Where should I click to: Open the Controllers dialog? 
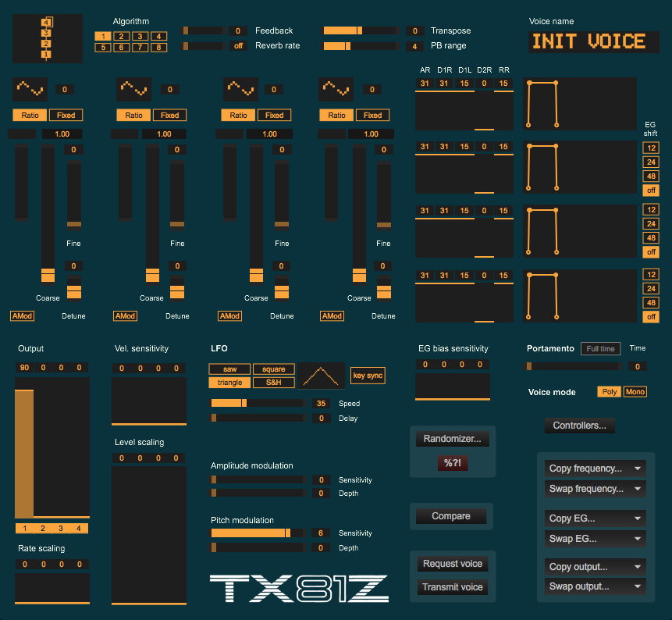coord(579,426)
